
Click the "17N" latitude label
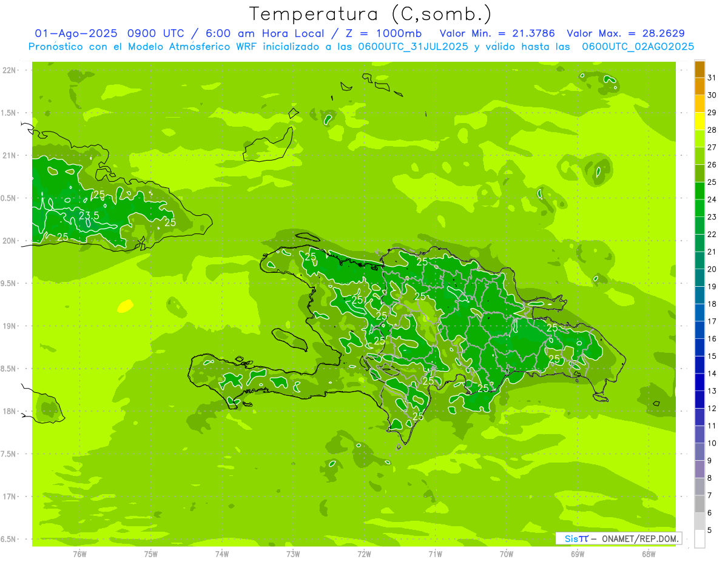click(8, 497)
